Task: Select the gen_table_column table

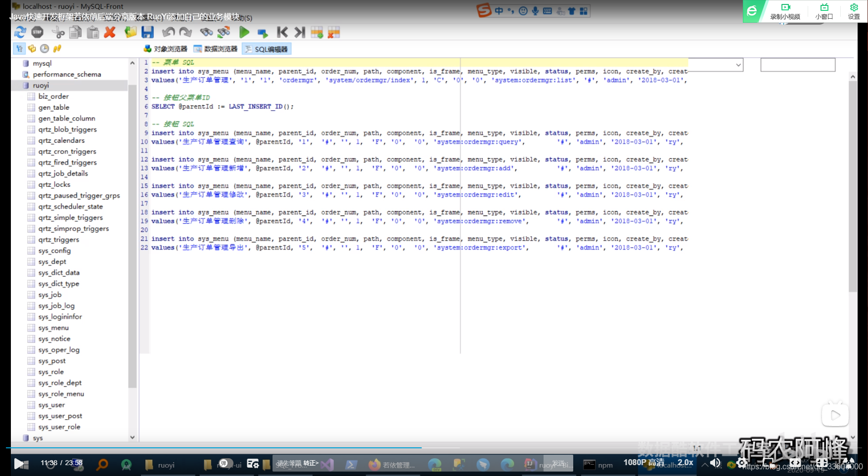Action: coord(67,118)
